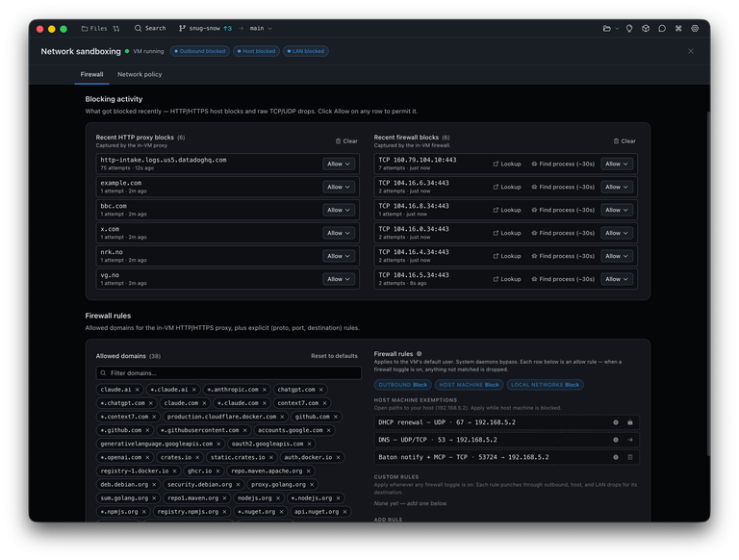Find process for TCP 104.16.8.34:443

[x=563, y=210]
